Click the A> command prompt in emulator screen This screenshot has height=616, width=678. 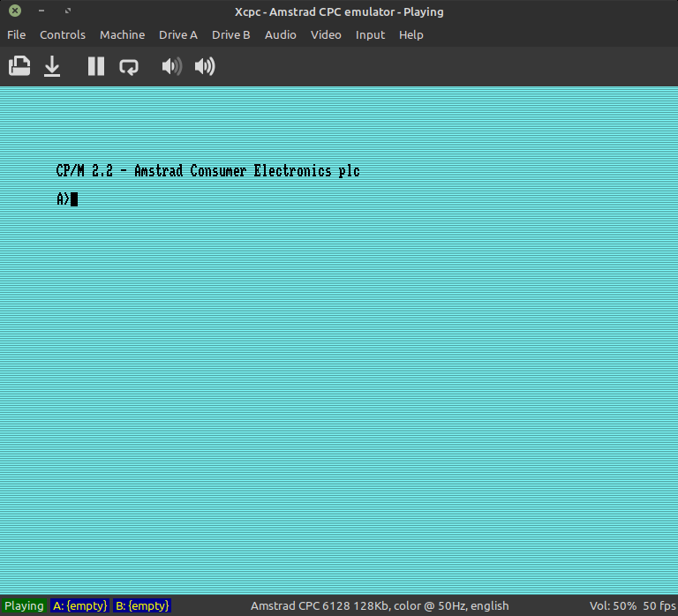pos(64,199)
